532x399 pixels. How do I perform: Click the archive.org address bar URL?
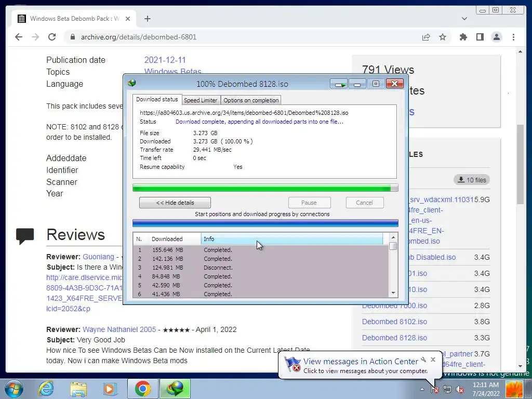point(139,37)
